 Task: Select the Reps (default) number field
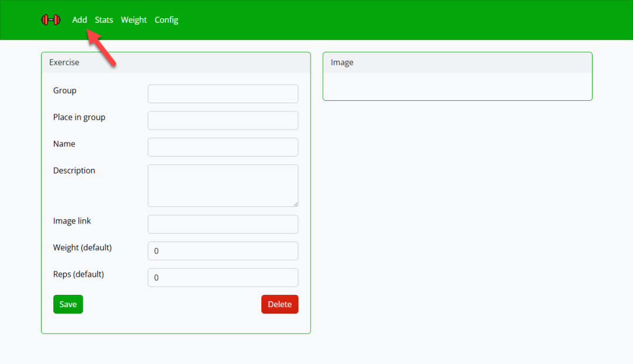[x=223, y=277]
